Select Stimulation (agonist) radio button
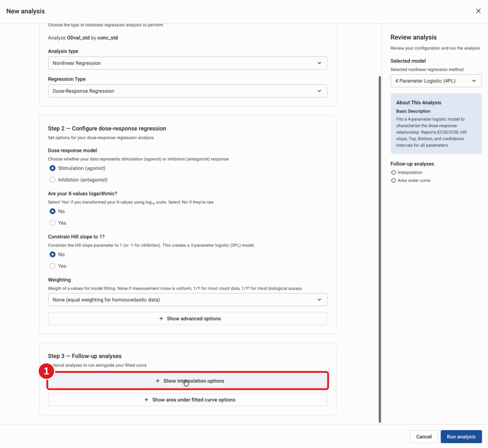The height and width of the screenshot is (448, 488). [x=53, y=168]
